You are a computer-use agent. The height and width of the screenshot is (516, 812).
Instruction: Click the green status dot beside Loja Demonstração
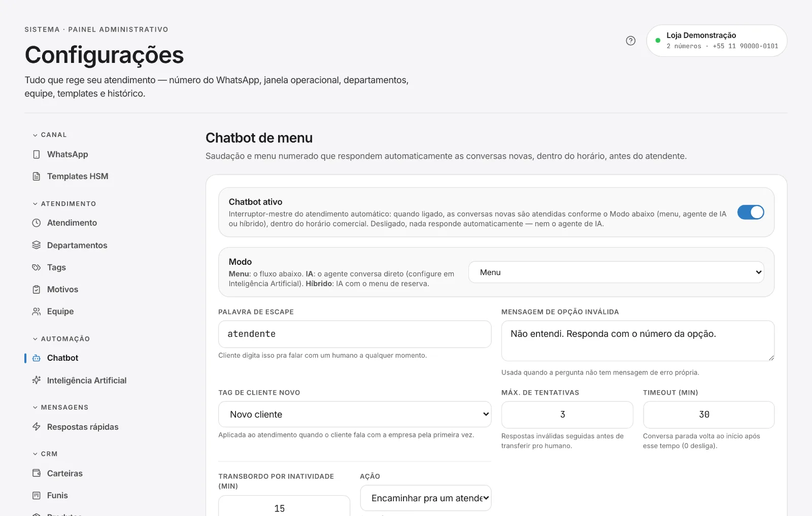pyautogui.click(x=658, y=41)
